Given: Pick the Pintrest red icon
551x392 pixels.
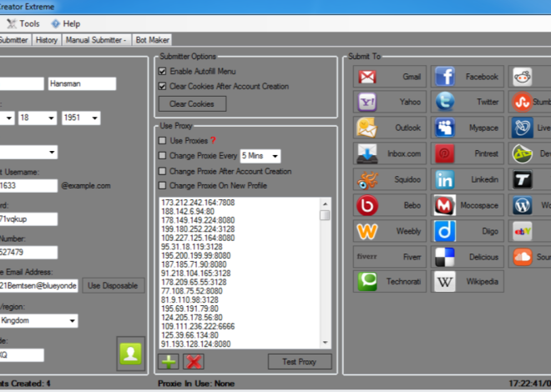Looking at the screenshot, I should [x=445, y=153].
